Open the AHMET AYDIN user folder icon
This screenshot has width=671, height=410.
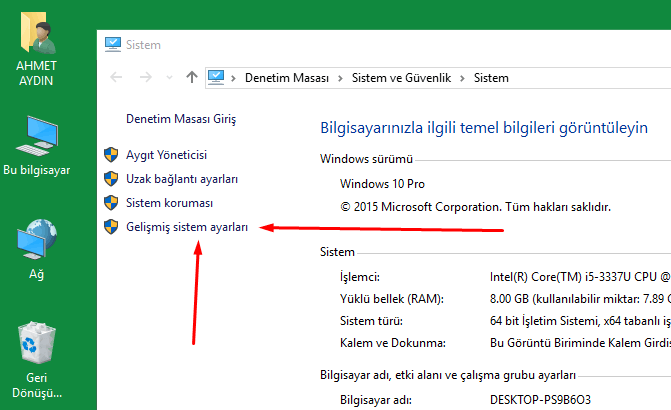[36, 33]
